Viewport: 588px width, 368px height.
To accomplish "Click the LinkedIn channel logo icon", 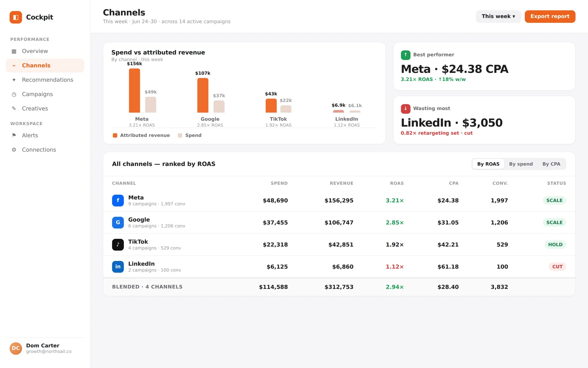I will 118,267.
